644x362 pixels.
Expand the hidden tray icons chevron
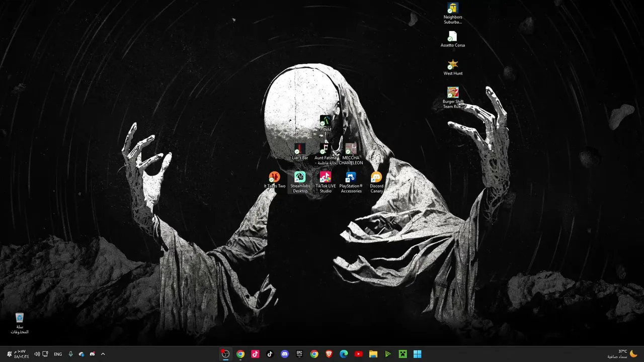point(103,354)
